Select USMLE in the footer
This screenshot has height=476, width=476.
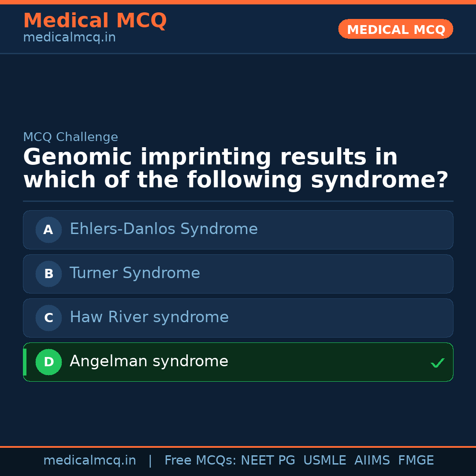[x=324, y=461]
